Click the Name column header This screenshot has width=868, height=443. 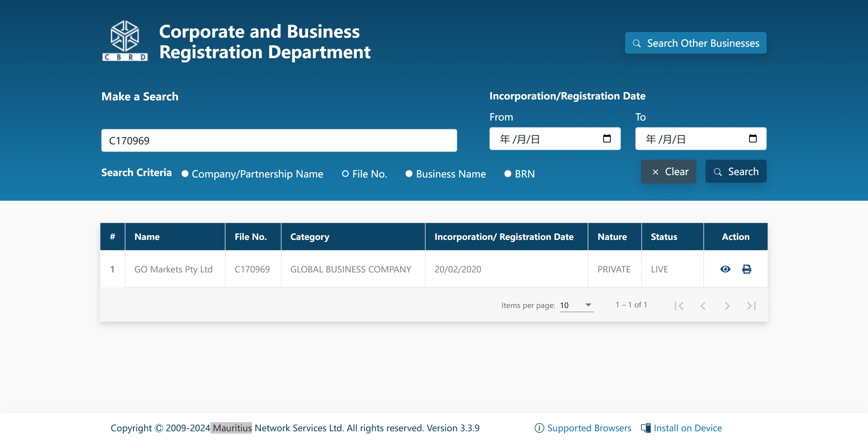[x=175, y=237]
